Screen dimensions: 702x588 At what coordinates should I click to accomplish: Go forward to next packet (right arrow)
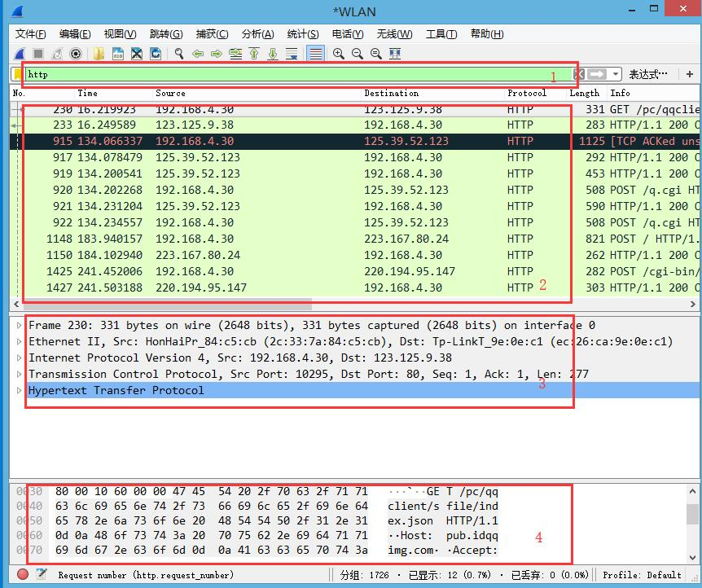217,55
